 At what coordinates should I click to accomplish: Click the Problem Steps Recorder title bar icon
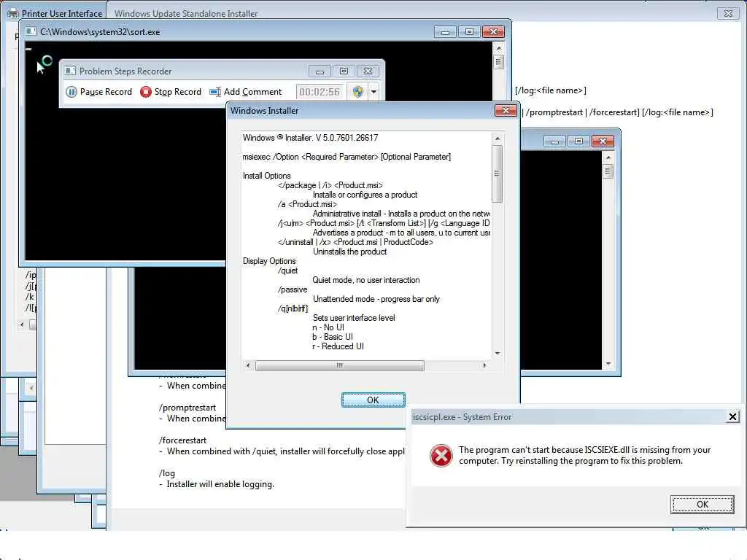(71, 71)
